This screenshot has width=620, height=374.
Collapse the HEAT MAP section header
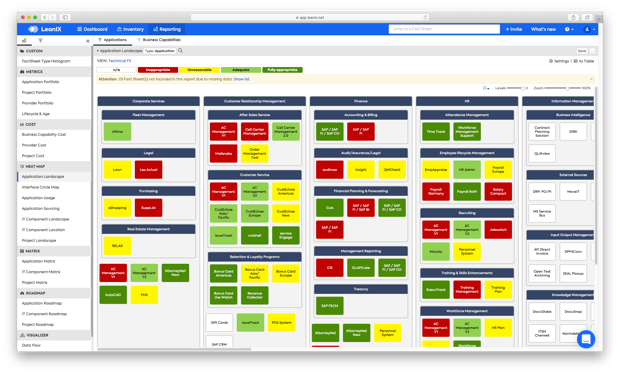54,166
